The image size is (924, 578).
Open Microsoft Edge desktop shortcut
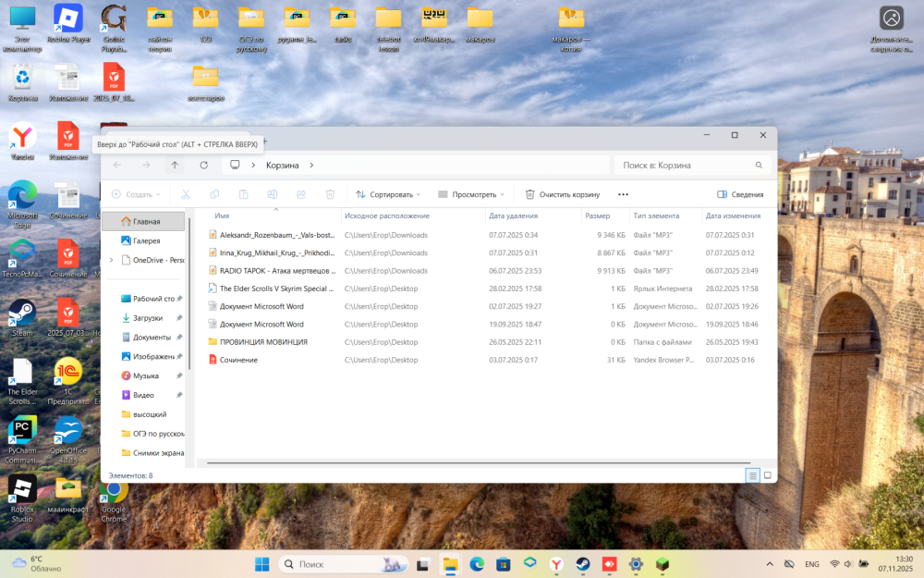[x=22, y=204]
